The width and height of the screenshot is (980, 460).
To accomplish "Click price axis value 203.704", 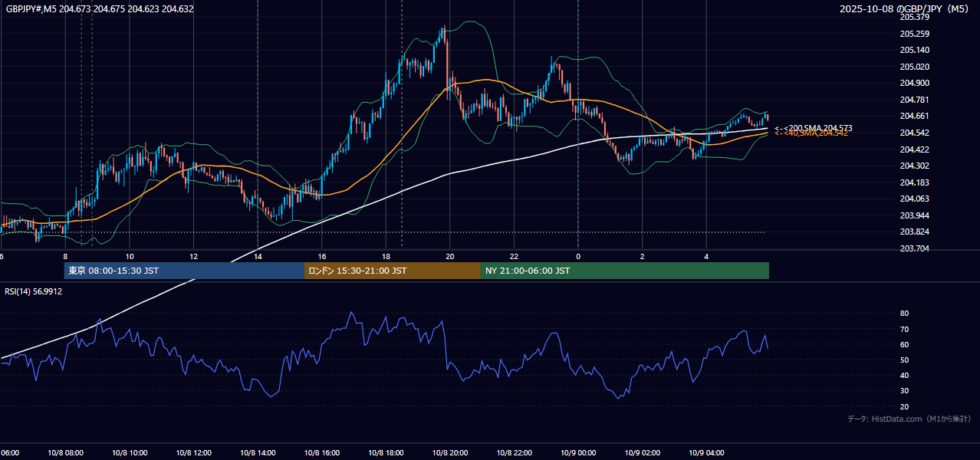I will (x=914, y=248).
